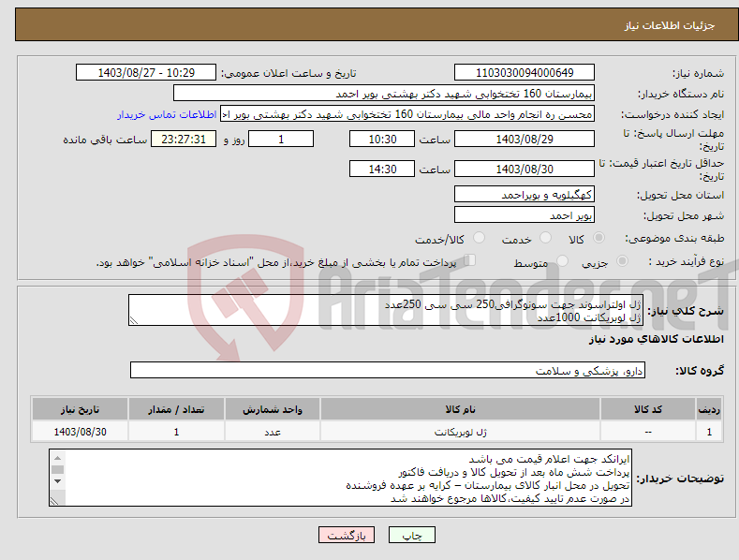739x560 pixels.
Task: Click the buyer notes textarea resize handle
Action: coord(54,501)
